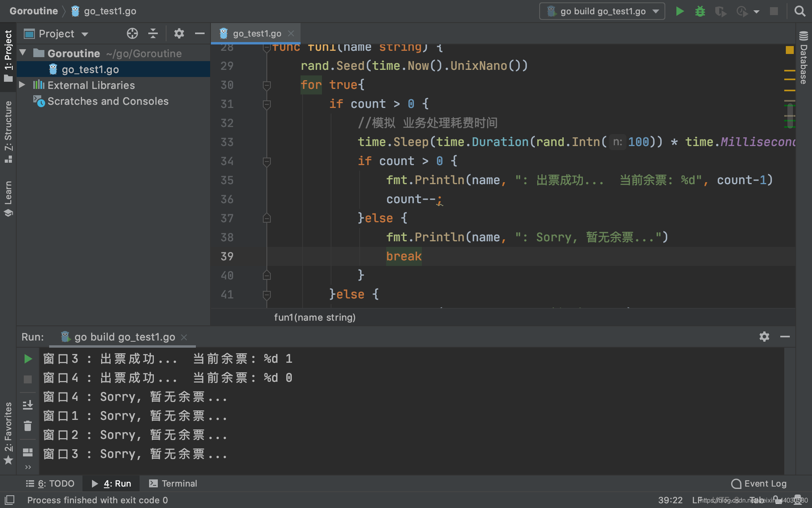This screenshot has width=812, height=508.
Task: Toggle the 1: Project side tab
Action: (8, 56)
